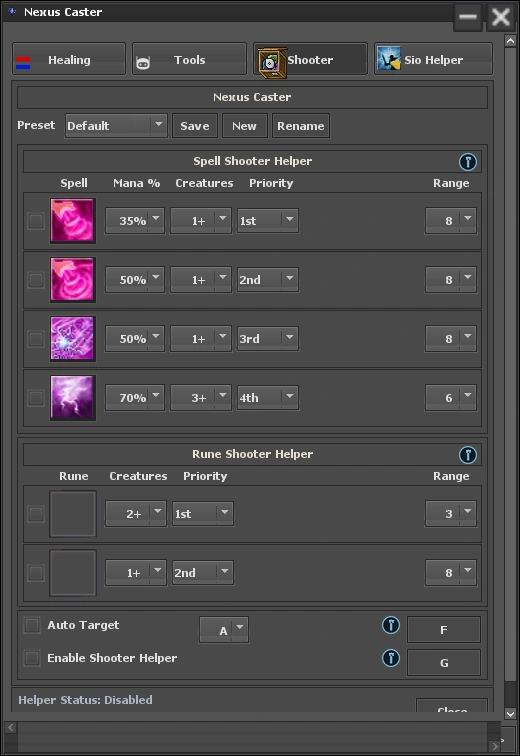Click the Save preset button
The height and width of the screenshot is (756, 520).
pyautogui.click(x=195, y=126)
